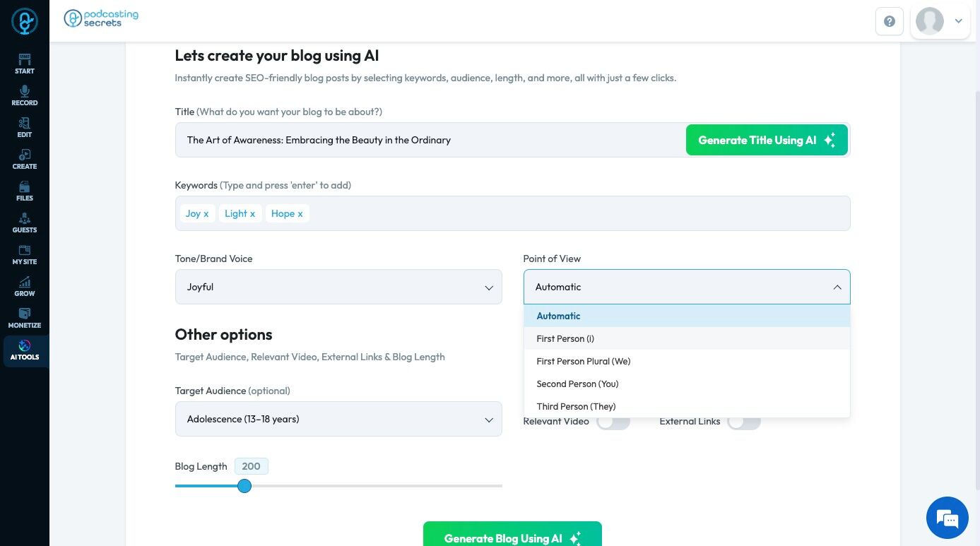The width and height of the screenshot is (980, 546).
Task: Open the user profile avatar menu
Action: [x=939, y=21]
